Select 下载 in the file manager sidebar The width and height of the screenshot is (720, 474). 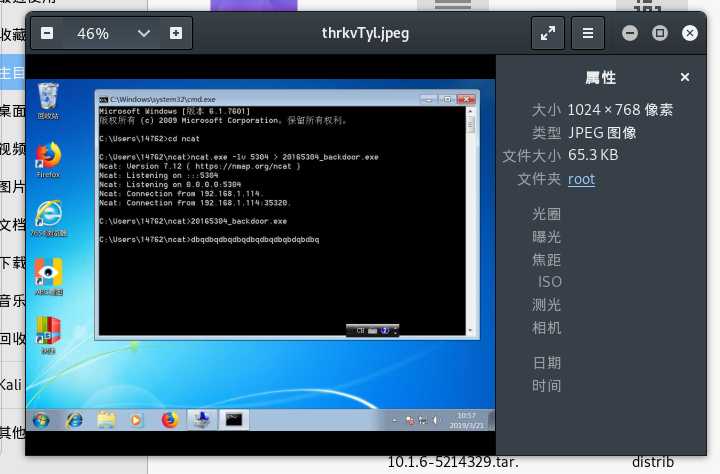(12, 263)
